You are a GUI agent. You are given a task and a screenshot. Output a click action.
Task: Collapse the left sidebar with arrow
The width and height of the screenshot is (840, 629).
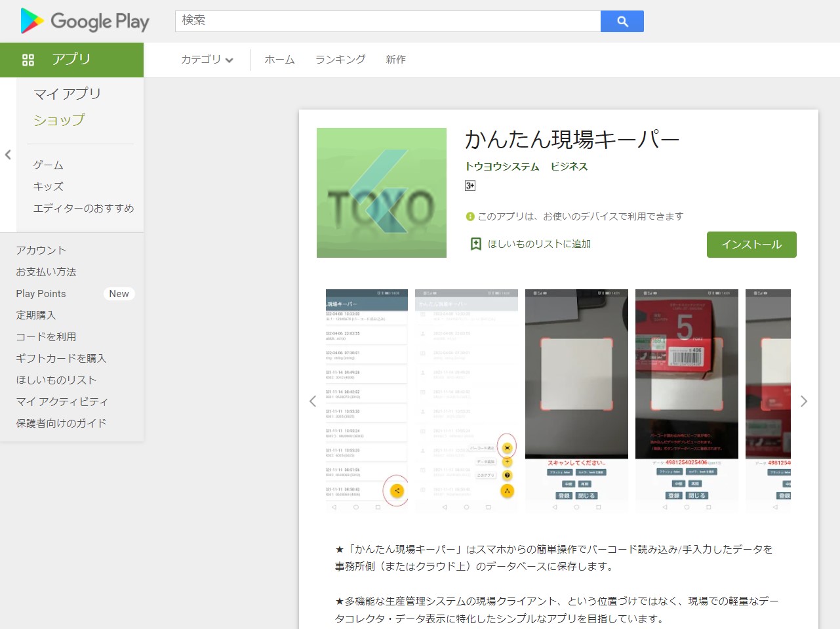coord(8,155)
